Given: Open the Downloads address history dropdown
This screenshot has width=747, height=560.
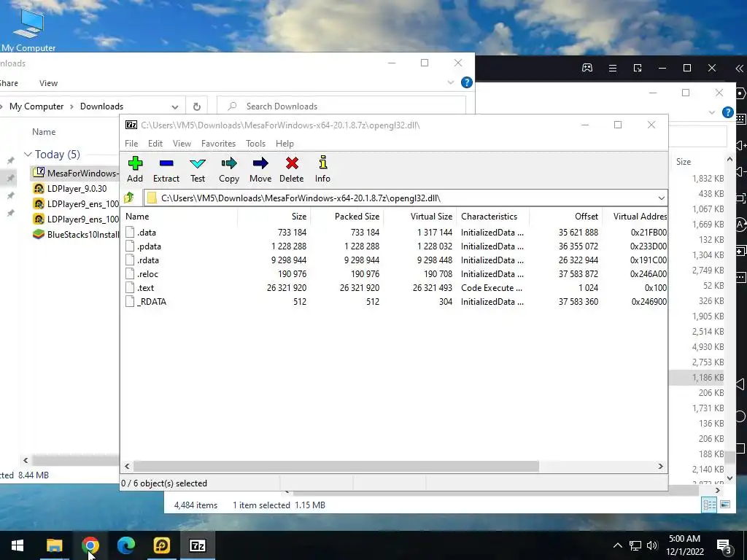Looking at the screenshot, I should [175, 106].
